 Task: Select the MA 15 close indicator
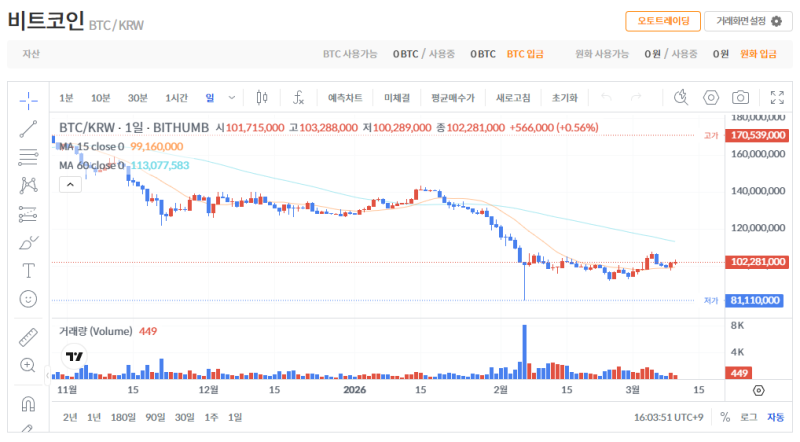pos(92,147)
